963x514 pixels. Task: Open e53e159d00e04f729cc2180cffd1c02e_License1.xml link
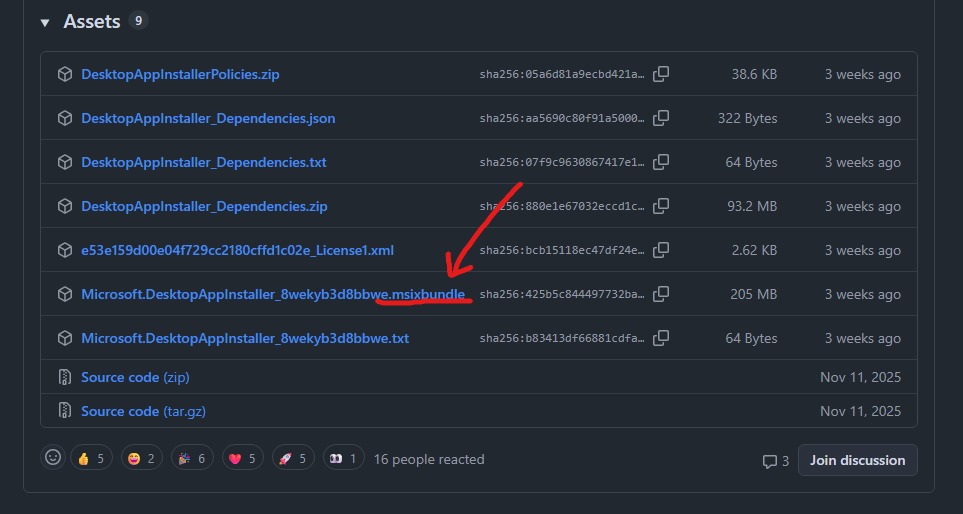pos(238,251)
